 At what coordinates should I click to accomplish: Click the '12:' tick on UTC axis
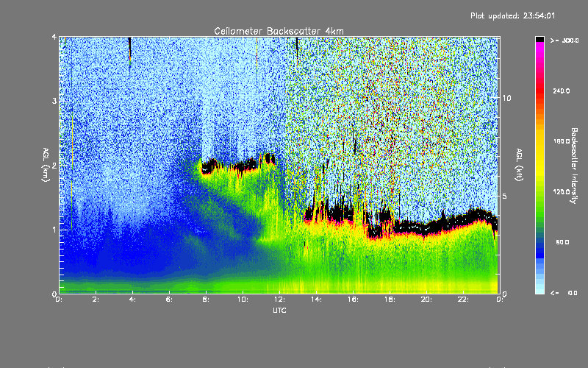click(279, 300)
